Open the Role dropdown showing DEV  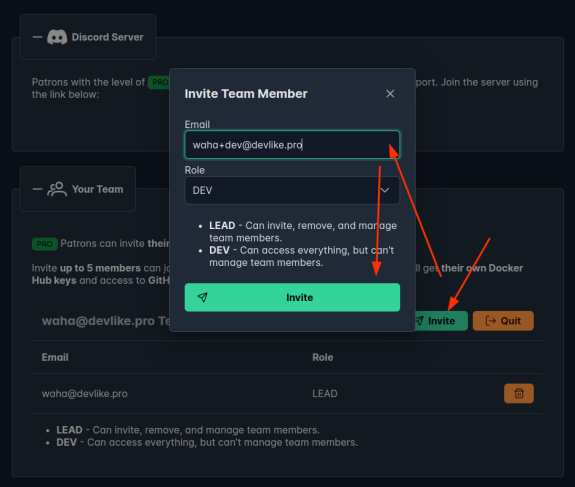(292, 190)
